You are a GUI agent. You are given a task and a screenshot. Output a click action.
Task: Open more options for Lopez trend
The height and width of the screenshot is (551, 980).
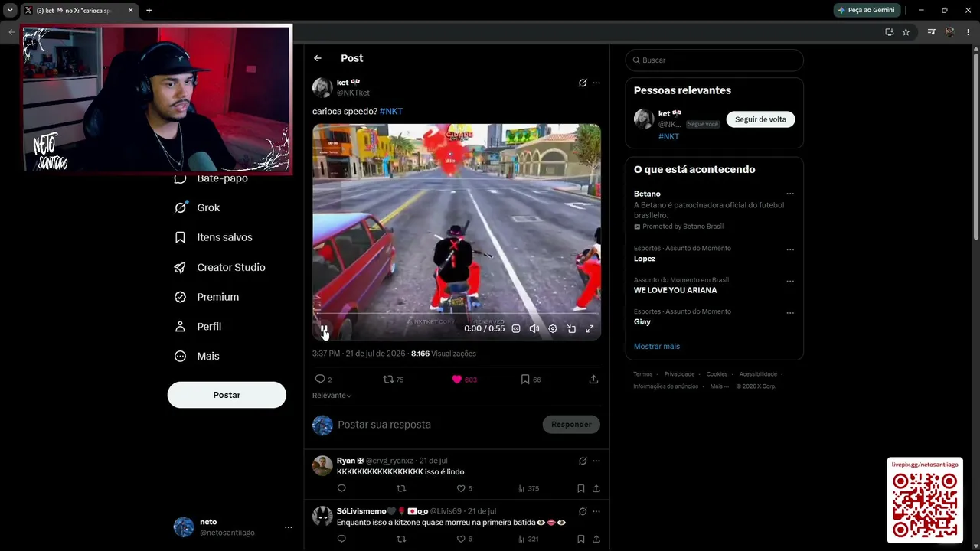790,249
